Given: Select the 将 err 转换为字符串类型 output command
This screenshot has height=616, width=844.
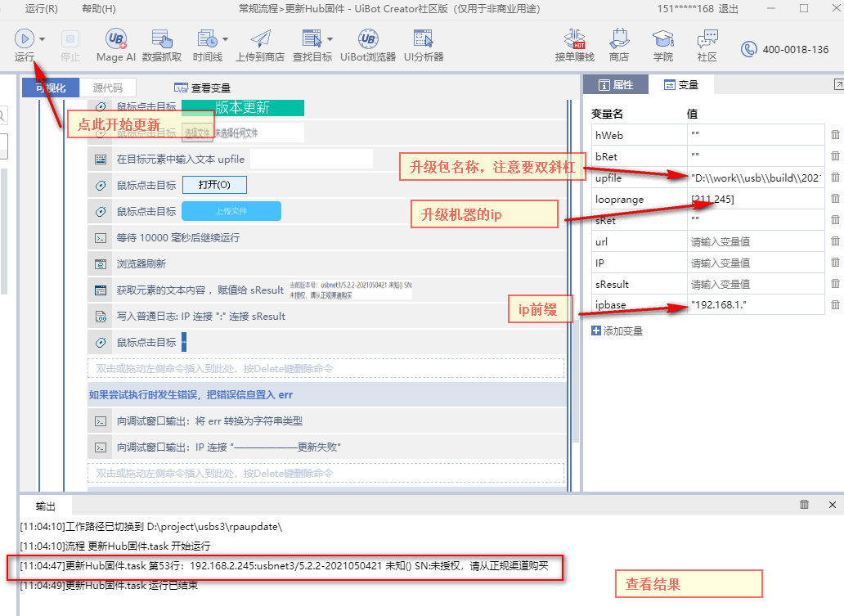Looking at the screenshot, I should (327, 421).
